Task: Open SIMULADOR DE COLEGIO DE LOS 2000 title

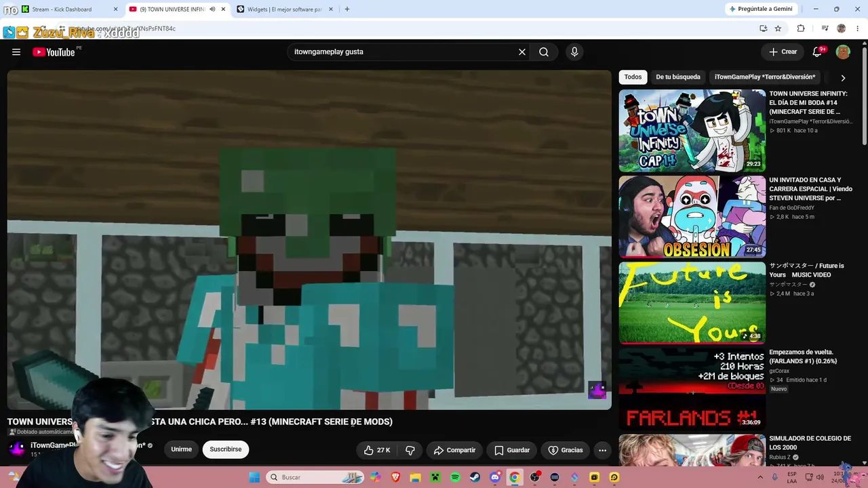Action: click(810, 443)
